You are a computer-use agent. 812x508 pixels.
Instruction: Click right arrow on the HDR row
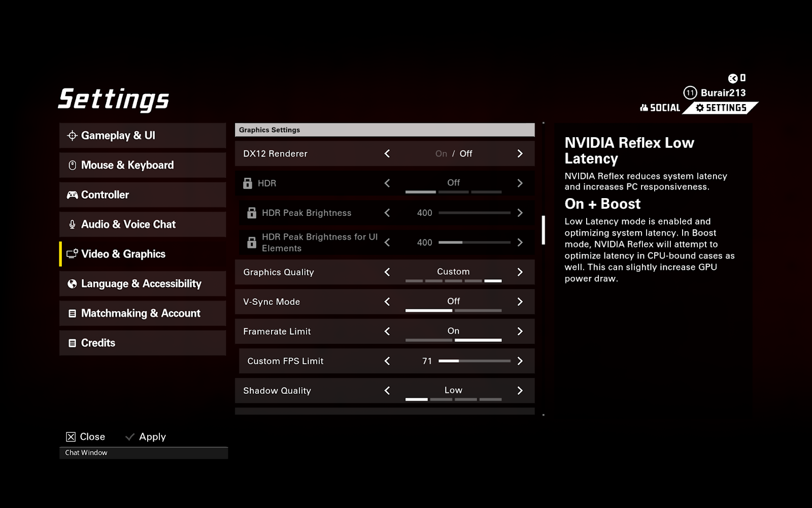click(520, 183)
